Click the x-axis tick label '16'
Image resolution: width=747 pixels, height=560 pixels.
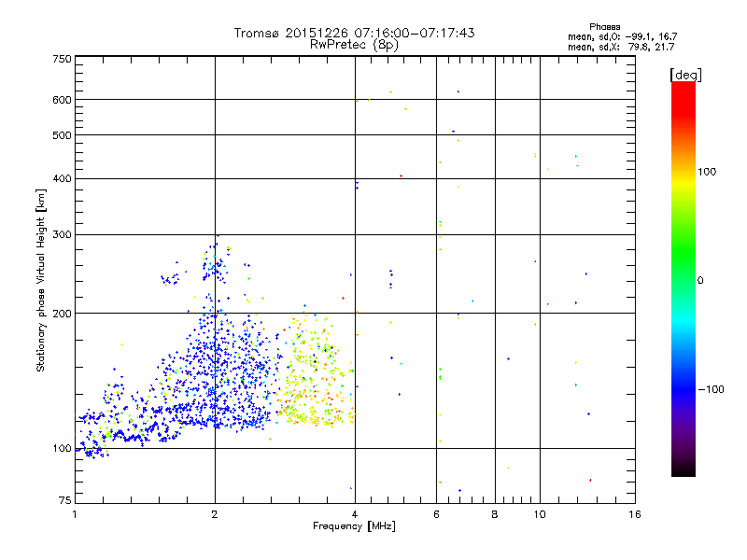point(635,514)
